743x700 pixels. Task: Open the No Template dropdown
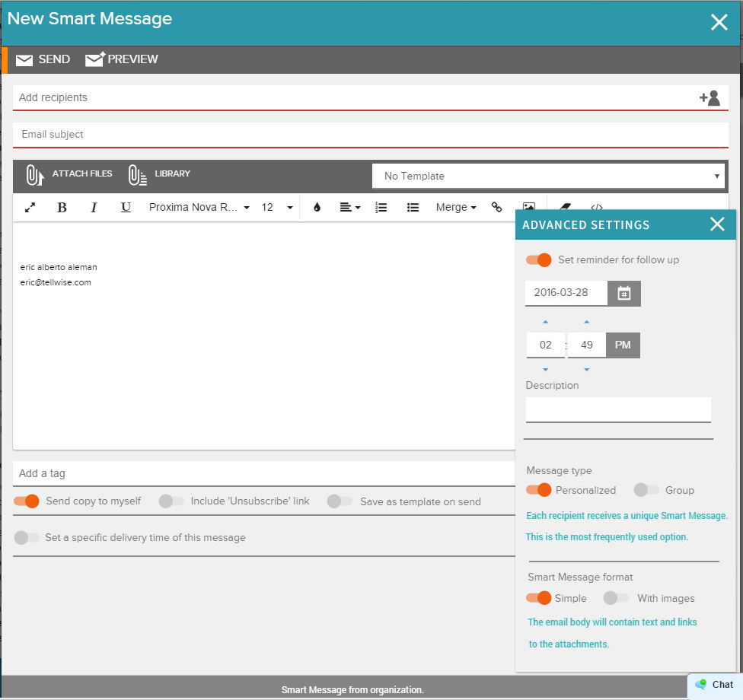[548, 176]
